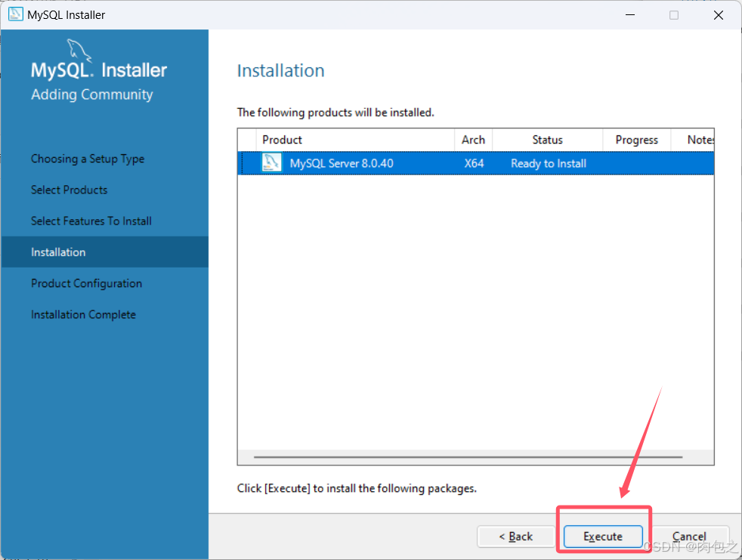The width and height of the screenshot is (742, 560).
Task: Click the Product column header
Action: (355, 140)
